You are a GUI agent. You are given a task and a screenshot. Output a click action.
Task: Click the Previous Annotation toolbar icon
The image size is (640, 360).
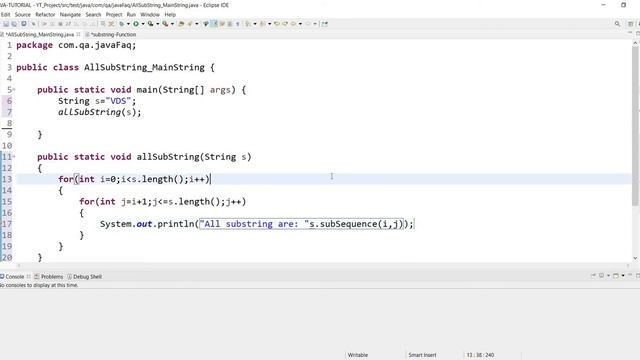coord(262,24)
